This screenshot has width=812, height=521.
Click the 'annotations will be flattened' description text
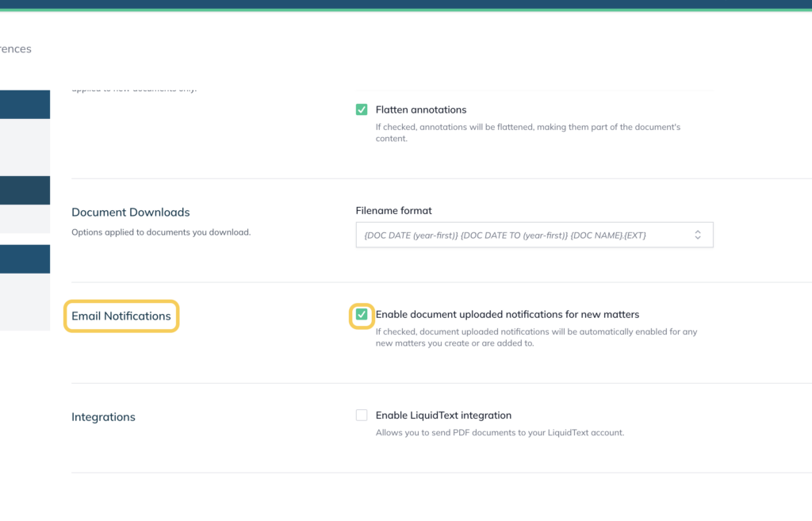click(x=527, y=132)
